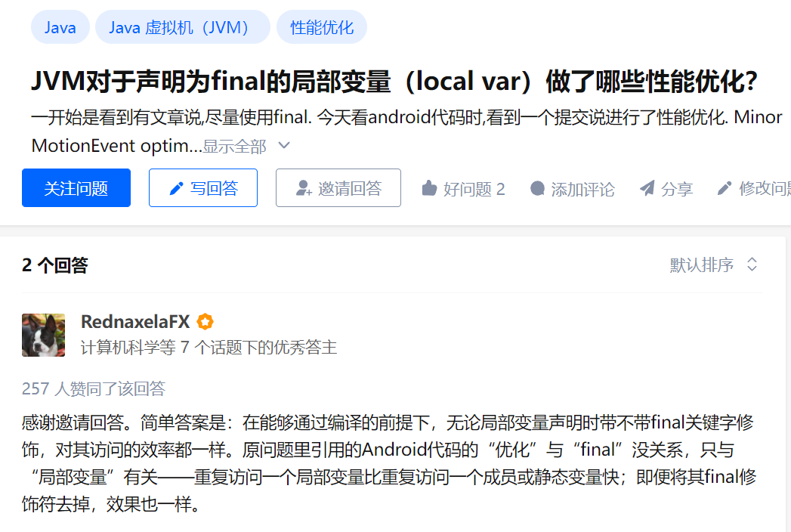Click the person icon in 邀请回答 button

[304, 188]
